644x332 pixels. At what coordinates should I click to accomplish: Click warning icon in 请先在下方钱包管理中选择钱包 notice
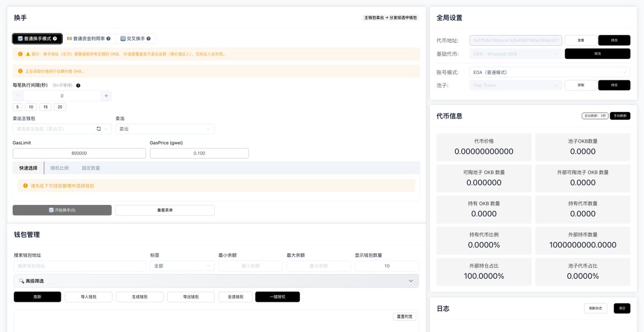coord(25,186)
